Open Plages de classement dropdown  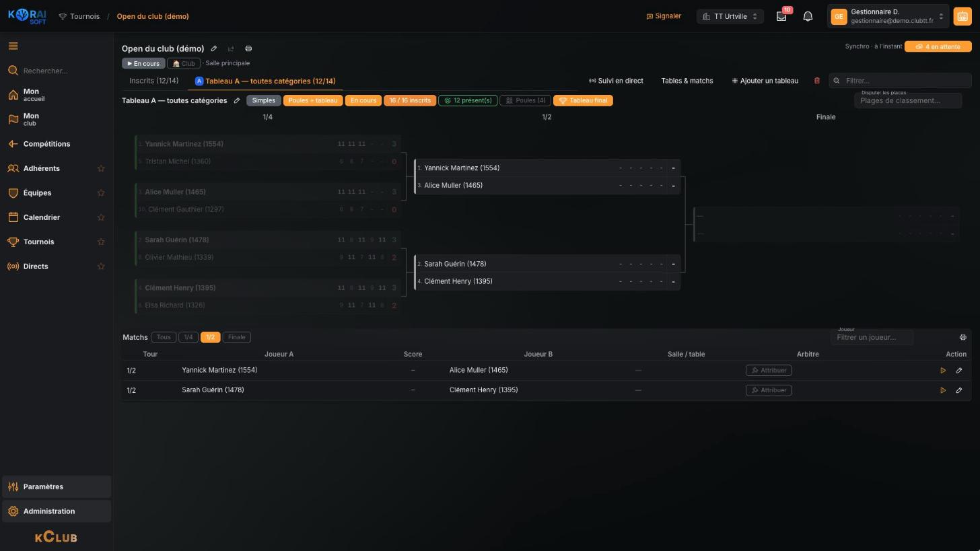(907, 101)
